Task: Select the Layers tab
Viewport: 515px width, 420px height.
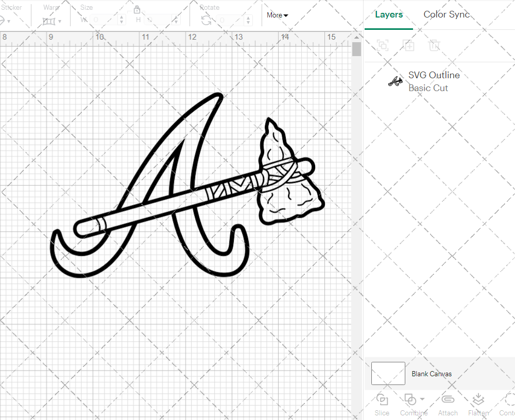Action: coord(389,14)
